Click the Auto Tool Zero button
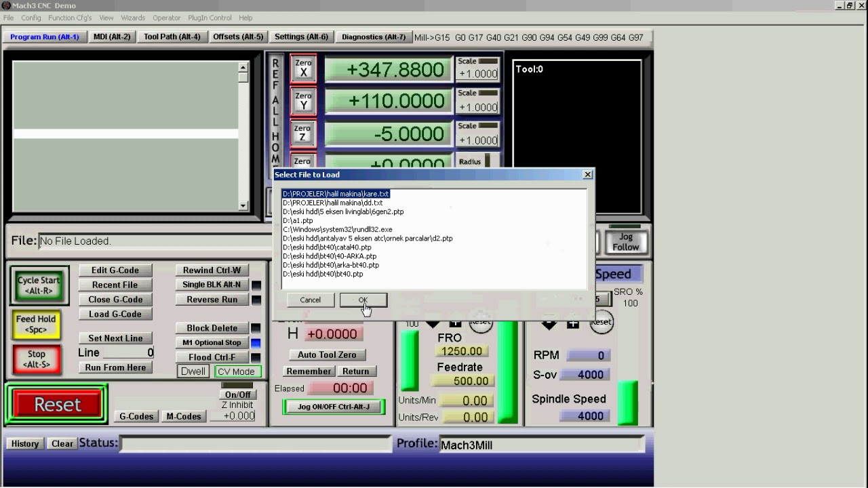 point(327,355)
